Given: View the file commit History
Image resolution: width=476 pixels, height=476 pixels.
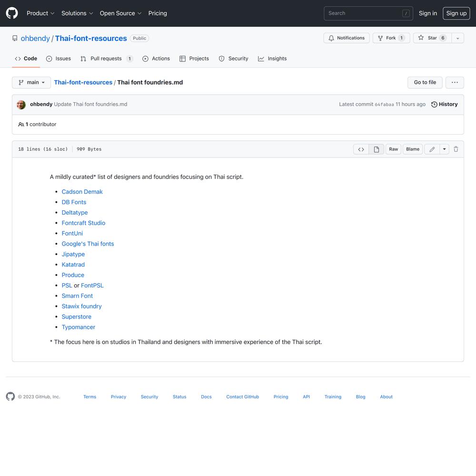Looking at the screenshot, I should [444, 104].
